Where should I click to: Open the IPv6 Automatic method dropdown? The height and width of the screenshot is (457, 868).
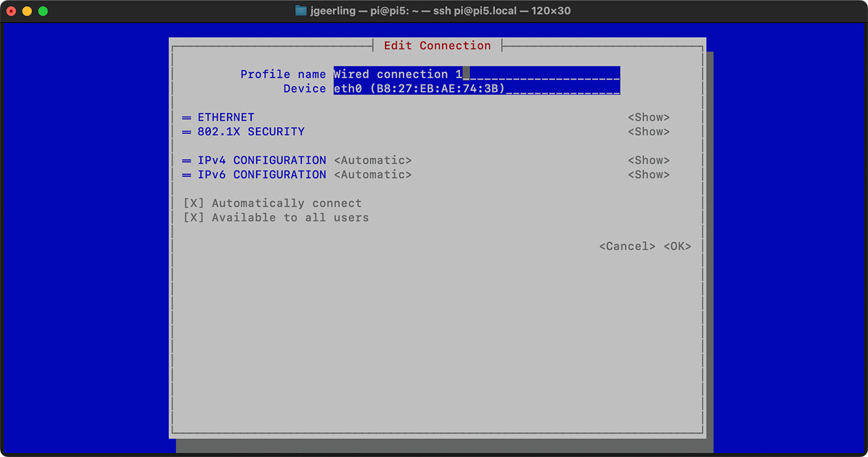click(373, 174)
